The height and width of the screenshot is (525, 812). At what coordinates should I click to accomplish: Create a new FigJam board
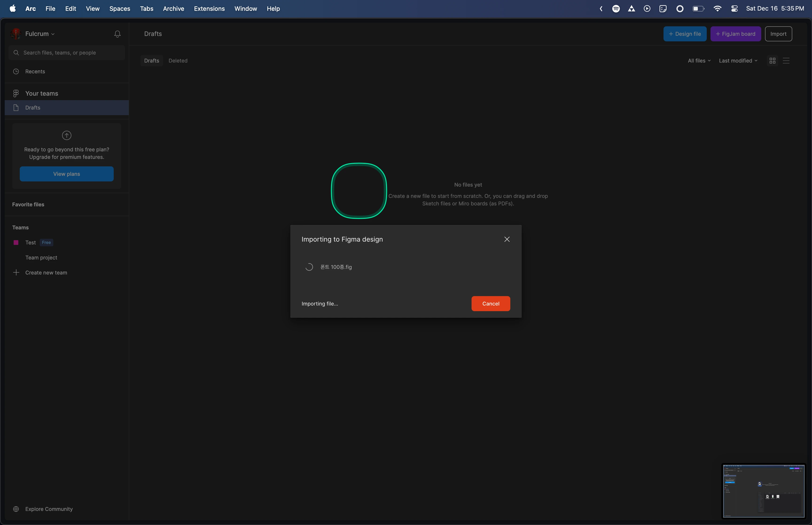click(735, 34)
